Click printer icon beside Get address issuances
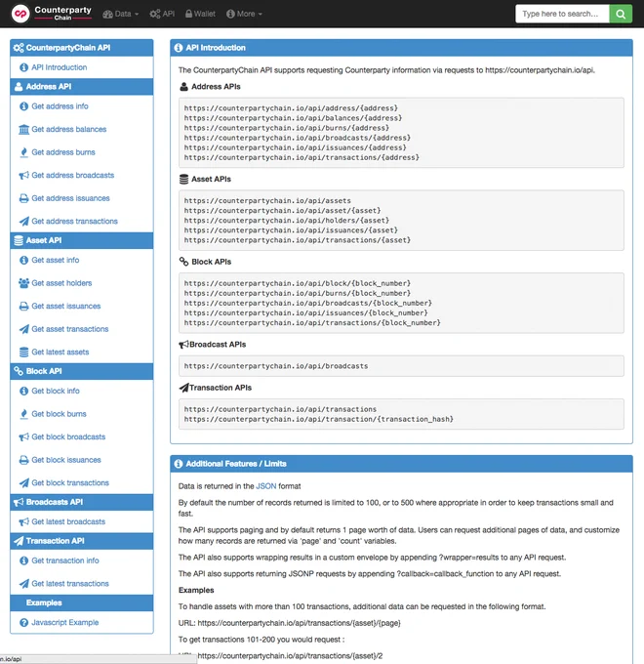The height and width of the screenshot is (664, 644). 24,198
